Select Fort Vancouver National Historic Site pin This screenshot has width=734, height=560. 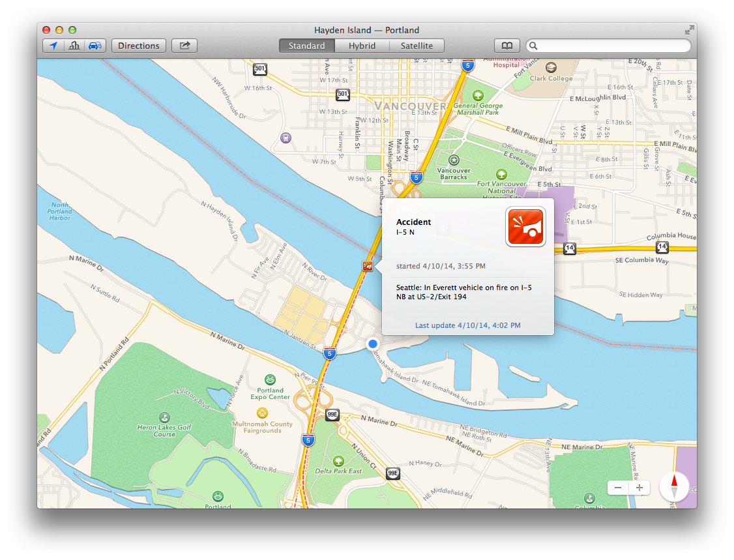point(501,174)
